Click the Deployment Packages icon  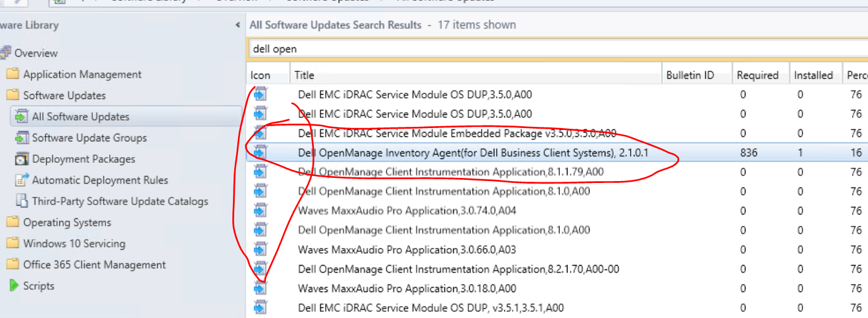coord(21,159)
